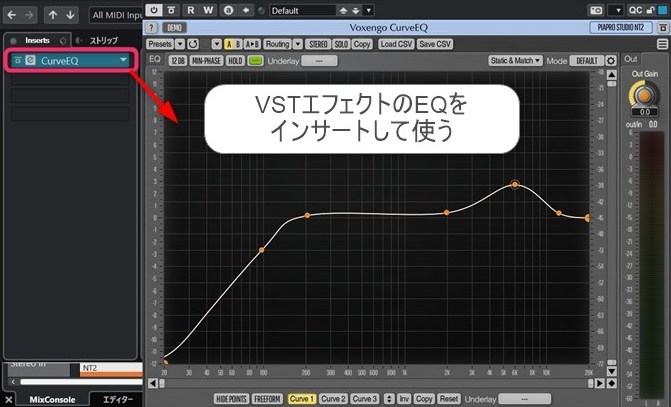Click the icon right of instance name
The height and width of the screenshot is (407, 671).
(663, 28)
